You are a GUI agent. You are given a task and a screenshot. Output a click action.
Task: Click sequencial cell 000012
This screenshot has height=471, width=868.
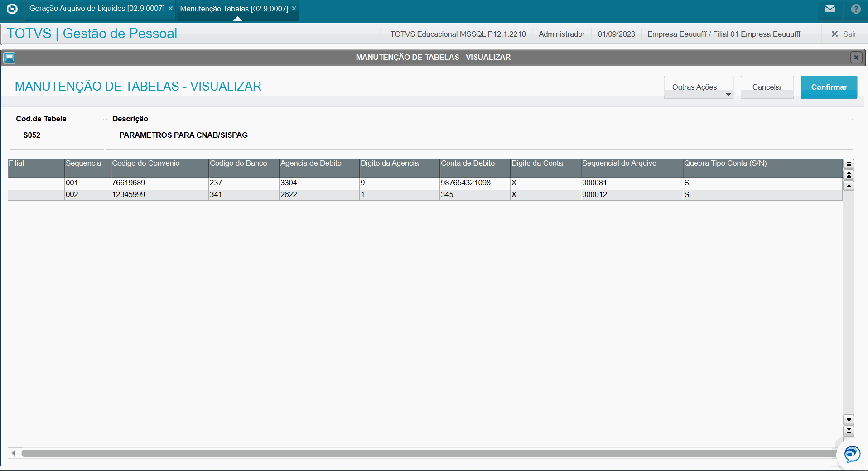(x=632, y=195)
